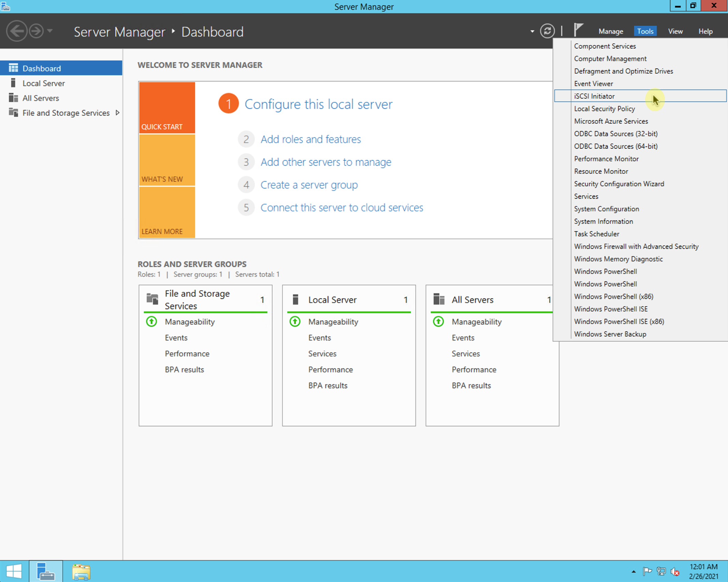728x582 pixels.
Task: Click the refresh icon in the toolbar
Action: coord(547,31)
